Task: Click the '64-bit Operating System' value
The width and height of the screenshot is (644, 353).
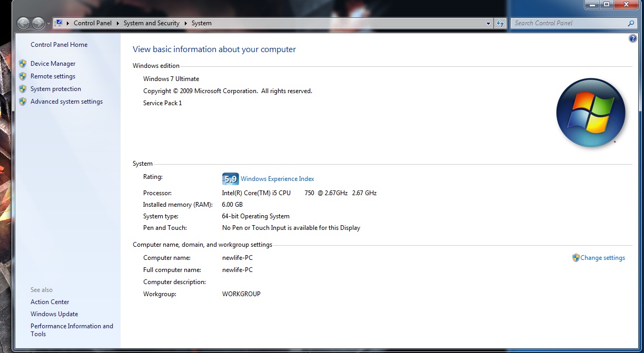Action: 256,216
